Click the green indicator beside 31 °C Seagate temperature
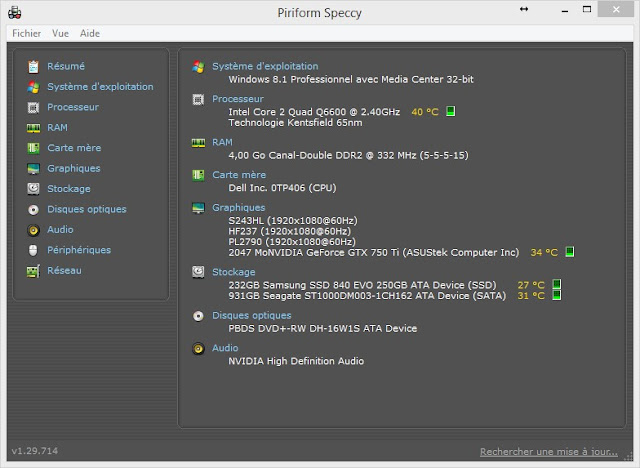640x468 pixels. click(556, 295)
